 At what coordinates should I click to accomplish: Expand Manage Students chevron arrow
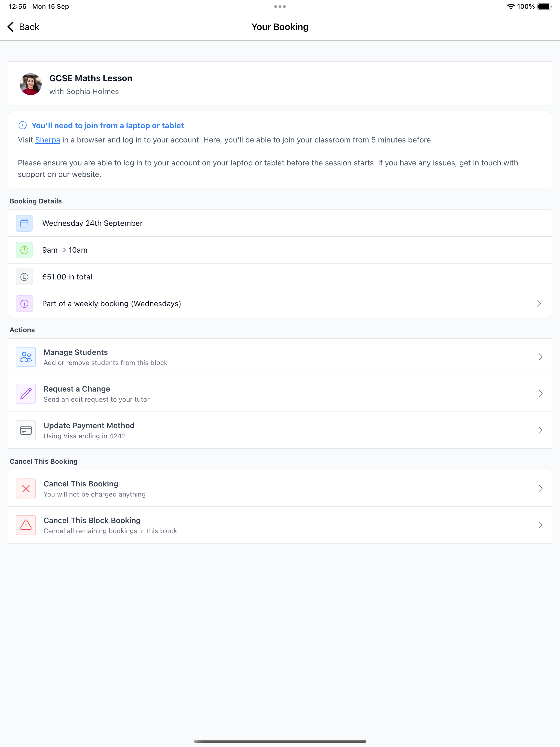point(540,357)
